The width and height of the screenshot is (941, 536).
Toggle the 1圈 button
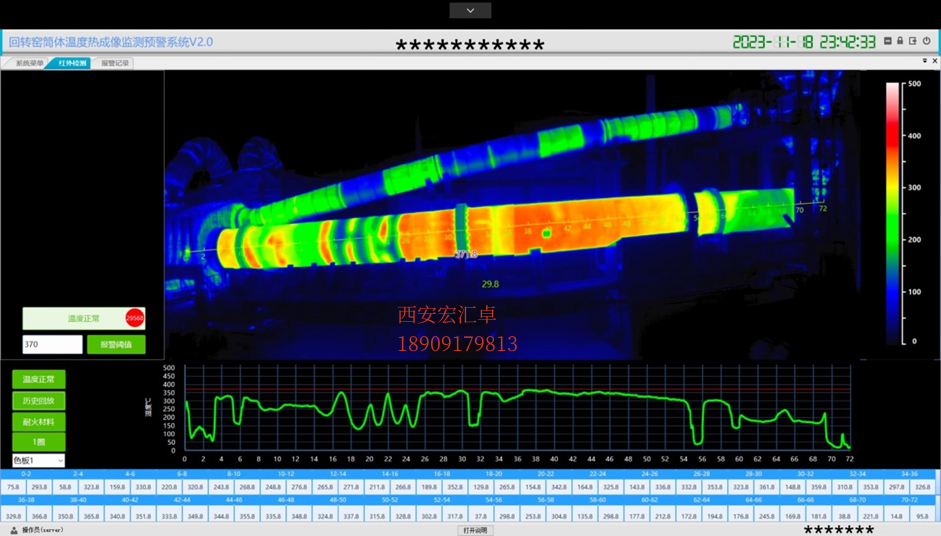pyautogui.click(x=38, y=442)
